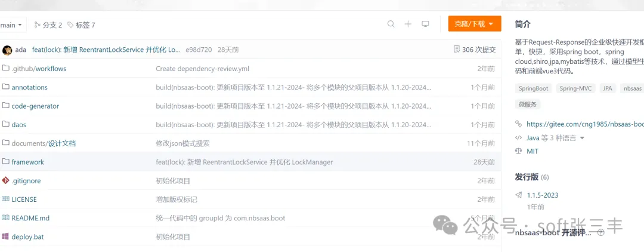Click the tag icon beside 标签 7
Viewport: 644px width, 252px height.
click(70, 24)
